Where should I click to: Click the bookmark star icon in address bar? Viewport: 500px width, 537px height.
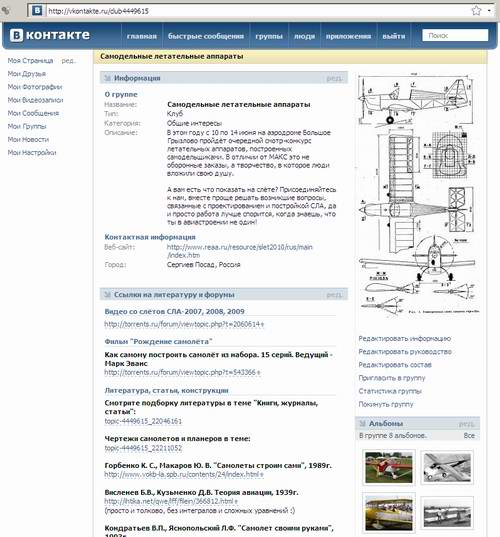pos(476,11)
